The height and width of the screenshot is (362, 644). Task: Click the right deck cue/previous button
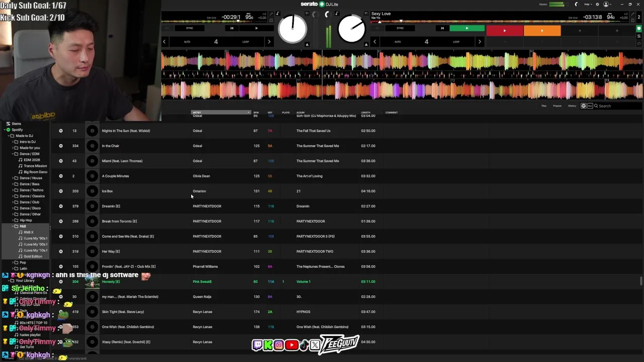(x=442, y=28)
